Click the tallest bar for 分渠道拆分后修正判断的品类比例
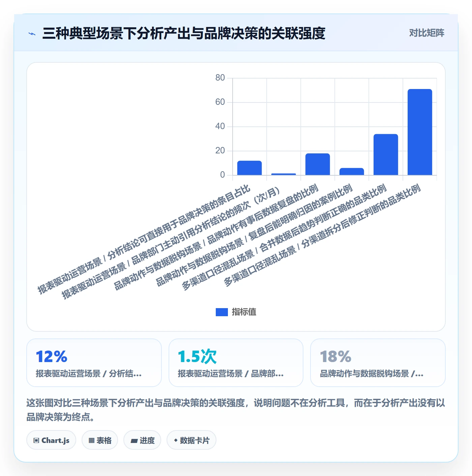The width and height of the screenshot is (472, 476). 420,132
